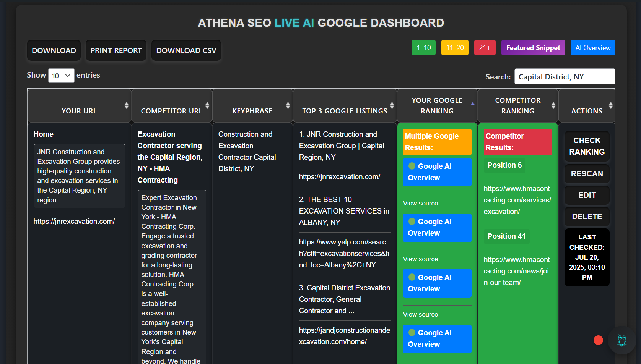This screenshot has height=364, width=641.
Task: Select the green 1–10 ranking legend
Action: point(423,48)
